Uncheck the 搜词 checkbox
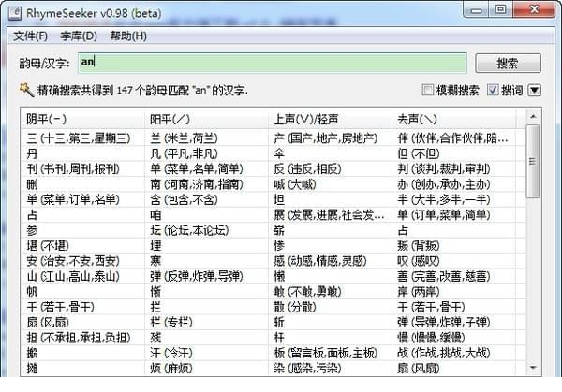562x392 pixels. [493, 90]
